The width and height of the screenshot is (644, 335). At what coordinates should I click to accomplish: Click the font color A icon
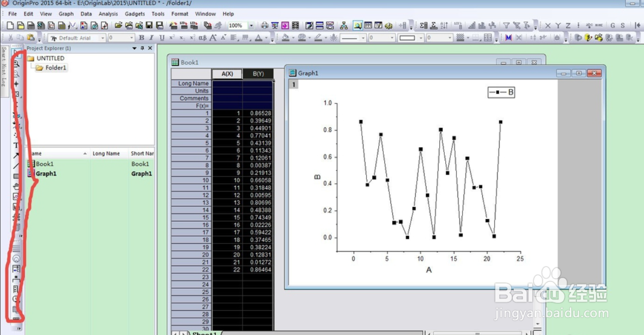258,38
